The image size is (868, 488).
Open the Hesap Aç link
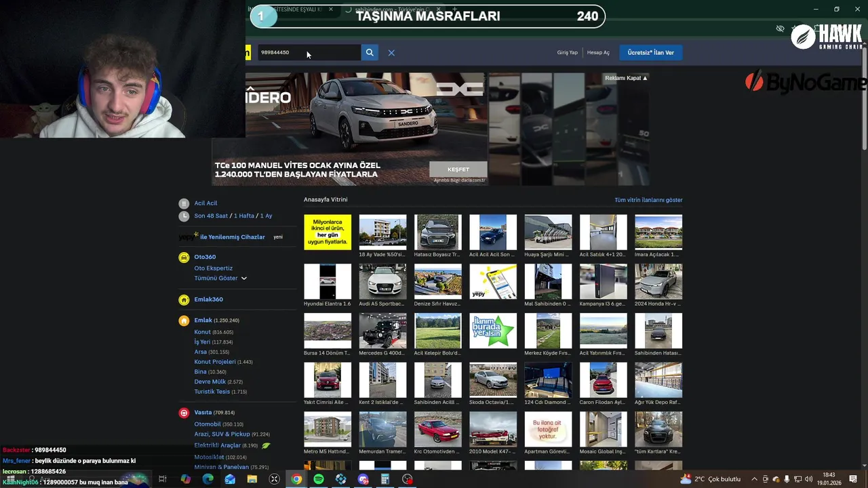click(x=598, y=52)
